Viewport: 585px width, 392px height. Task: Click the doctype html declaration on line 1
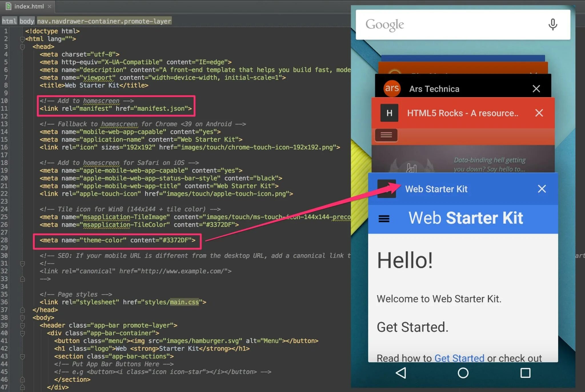tap(52, 31)
